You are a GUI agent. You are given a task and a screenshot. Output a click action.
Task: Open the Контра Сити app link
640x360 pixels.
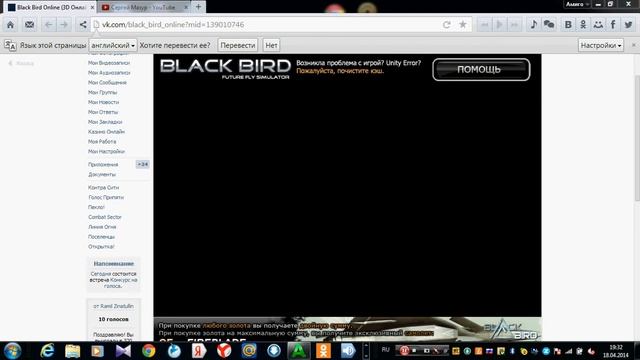(104, 187)
